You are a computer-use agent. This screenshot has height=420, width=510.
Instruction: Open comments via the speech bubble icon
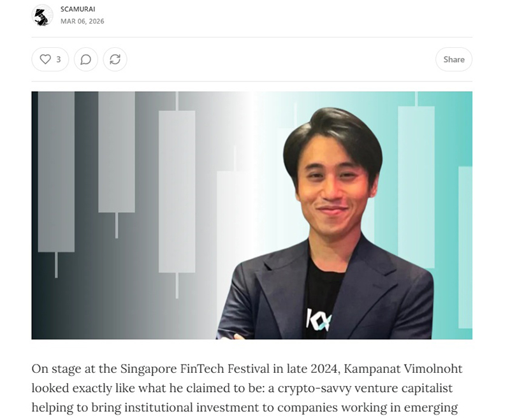click(86, 59)
